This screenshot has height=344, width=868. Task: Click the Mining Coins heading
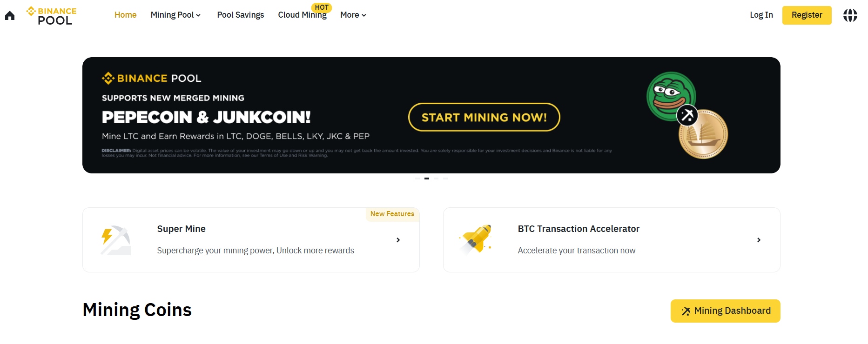pyautogui.click(x=137, y=310)
